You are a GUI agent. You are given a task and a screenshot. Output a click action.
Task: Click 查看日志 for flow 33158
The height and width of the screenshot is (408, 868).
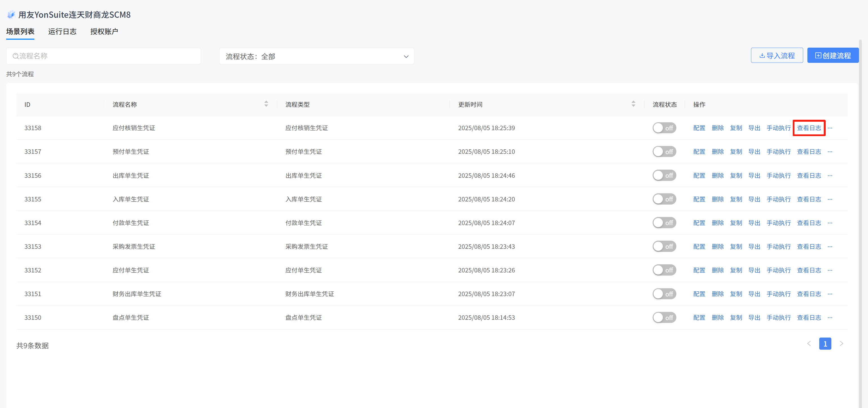pyautogui.click(x=809, y=128)
